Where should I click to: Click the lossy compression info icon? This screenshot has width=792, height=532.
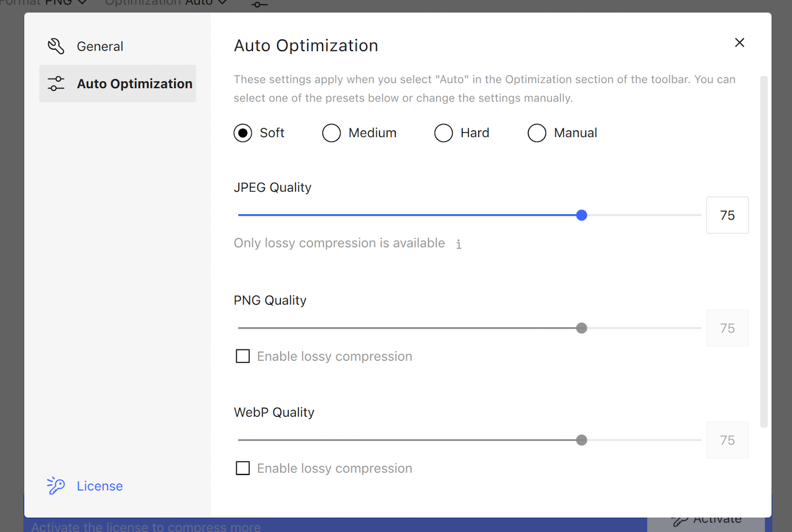click(x=459, y=244)
